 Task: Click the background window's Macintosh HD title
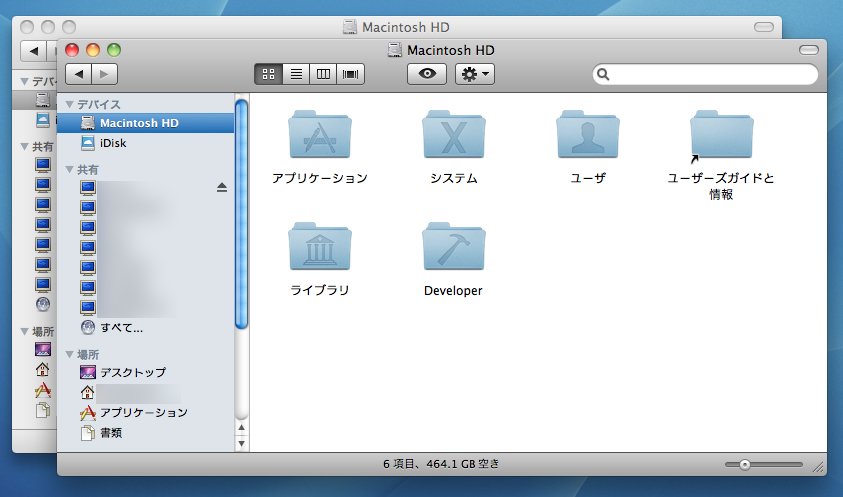[405, 27]
